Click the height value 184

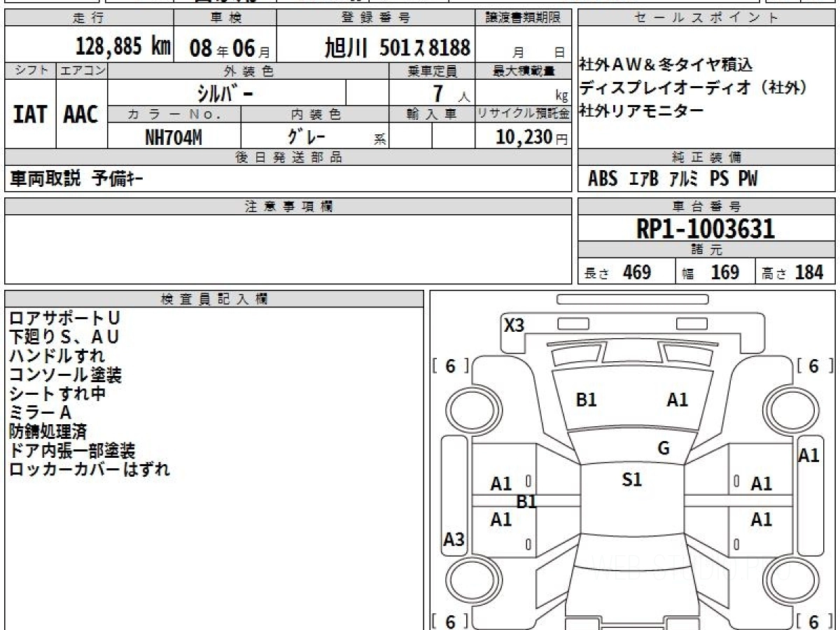(x=809, y=272)
